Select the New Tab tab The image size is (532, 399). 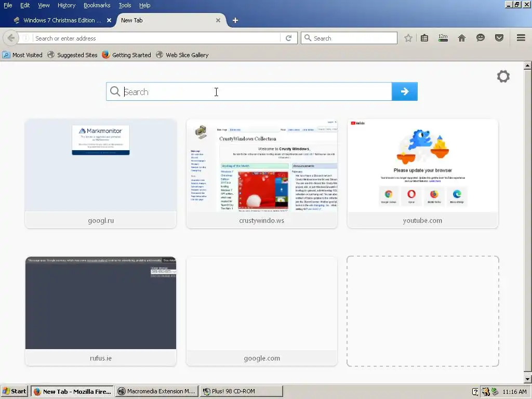click(x=171, y=20)
